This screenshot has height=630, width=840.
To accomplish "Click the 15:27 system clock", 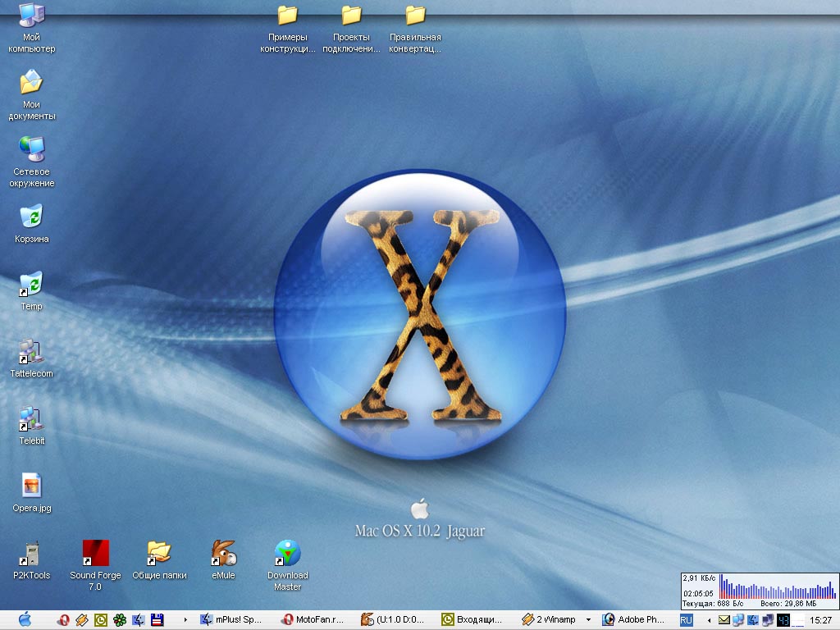I will pyautogui.click(x=820, y=620).
